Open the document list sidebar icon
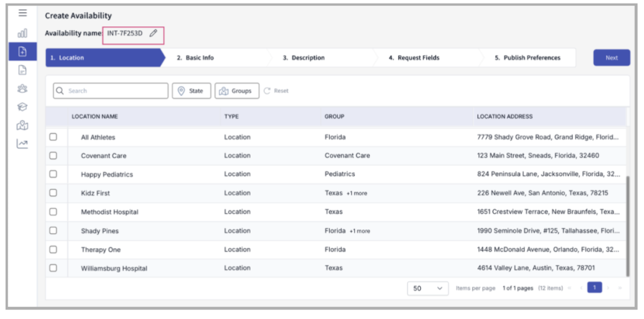The width and height of the screenshot is (644, 319). coord(23,70)
